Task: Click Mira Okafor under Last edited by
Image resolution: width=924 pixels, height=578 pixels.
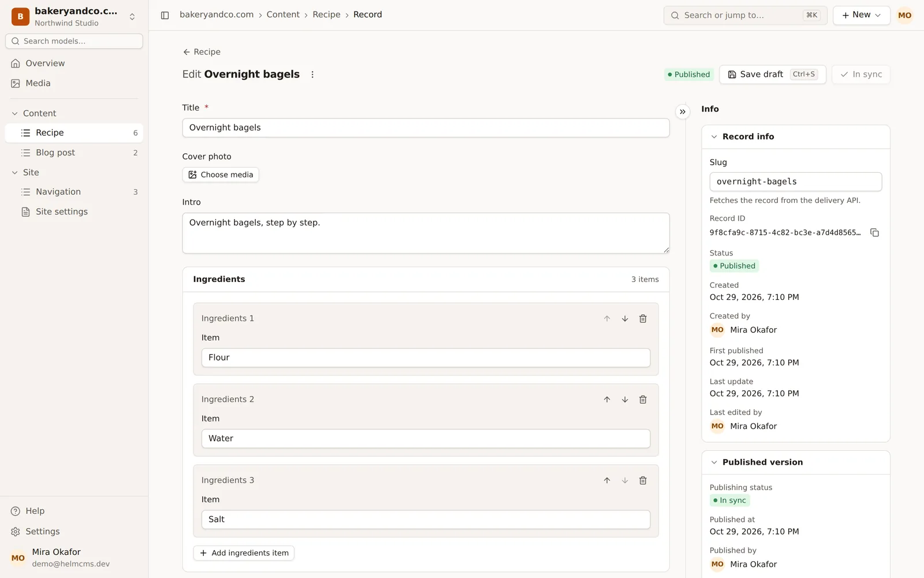Action: (753, 426)
